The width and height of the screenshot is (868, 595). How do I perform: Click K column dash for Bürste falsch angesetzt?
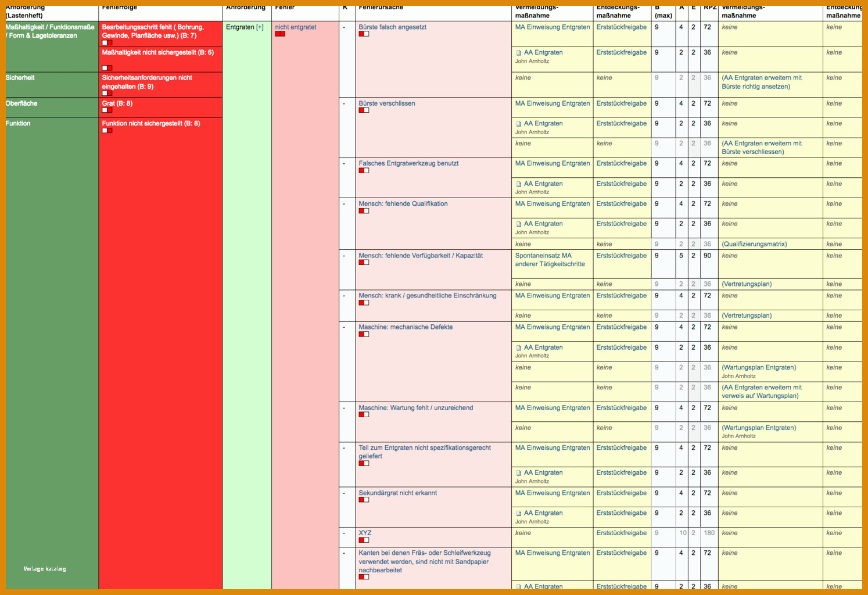tap(344, 27)
